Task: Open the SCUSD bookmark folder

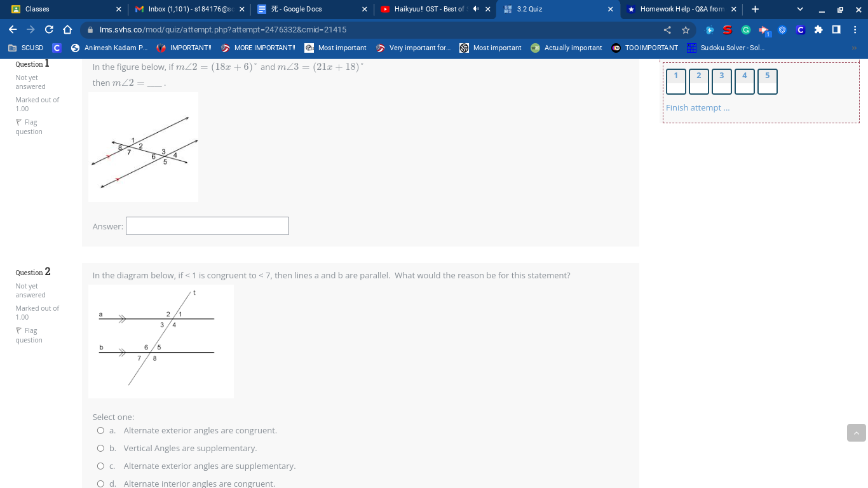Action: tap(26, 48)
